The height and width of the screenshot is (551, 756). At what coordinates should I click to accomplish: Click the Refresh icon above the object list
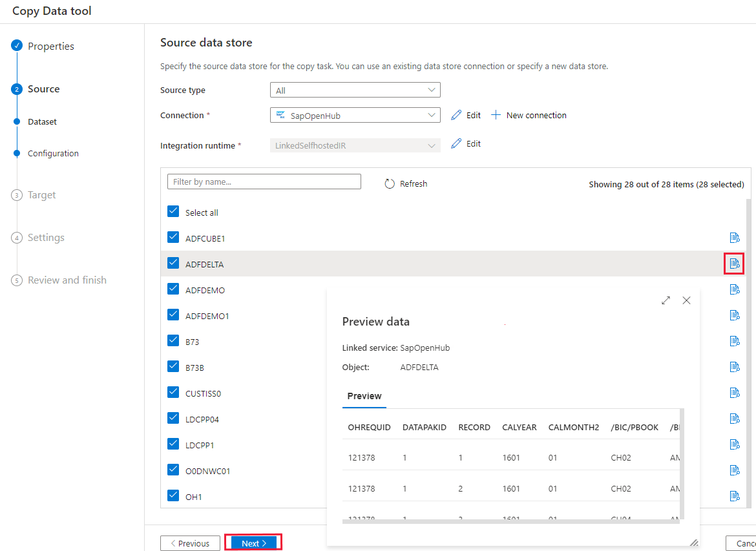tap(406, 183)
